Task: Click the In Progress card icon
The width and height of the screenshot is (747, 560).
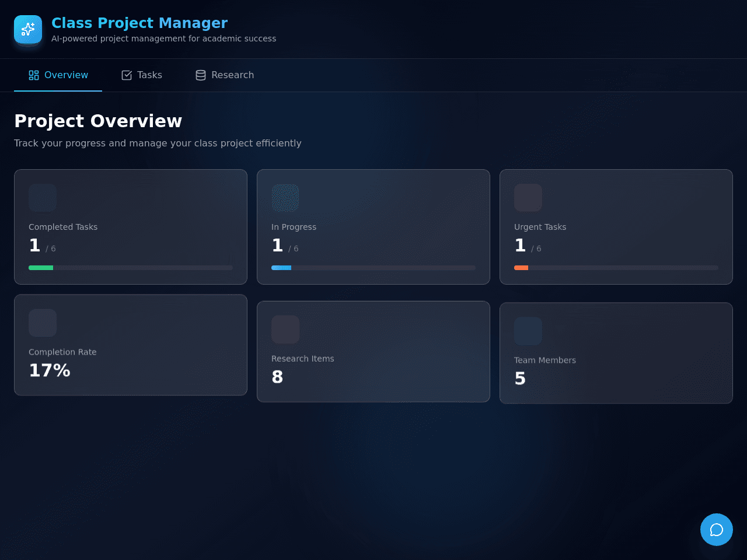Action: pyautogui.click(x=285, y=198)
